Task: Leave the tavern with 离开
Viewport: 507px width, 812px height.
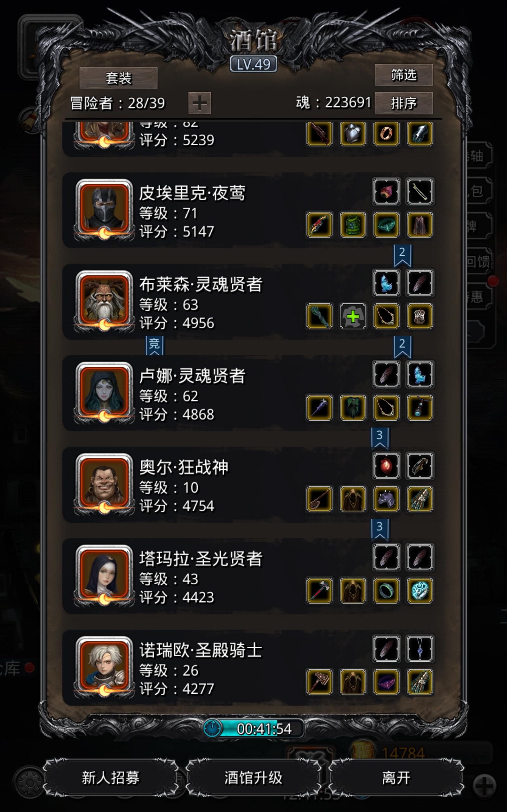Action: click(x=396, y=777)
